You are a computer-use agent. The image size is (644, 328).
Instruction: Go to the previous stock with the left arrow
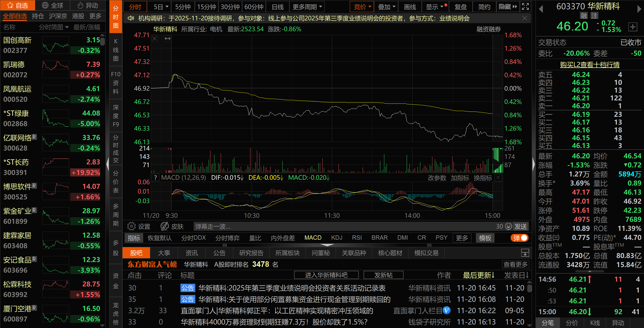[x=541, y=9]
